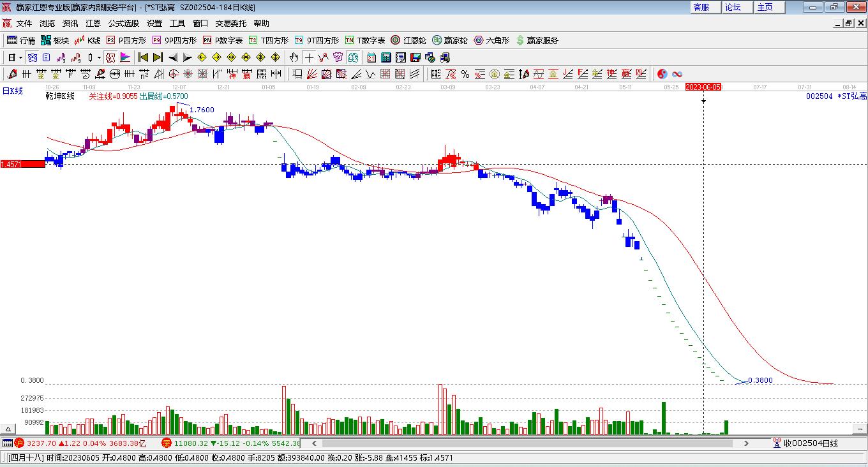Open the 江恩 menu
The image size is (868, 467).
(x=93, y=24)
